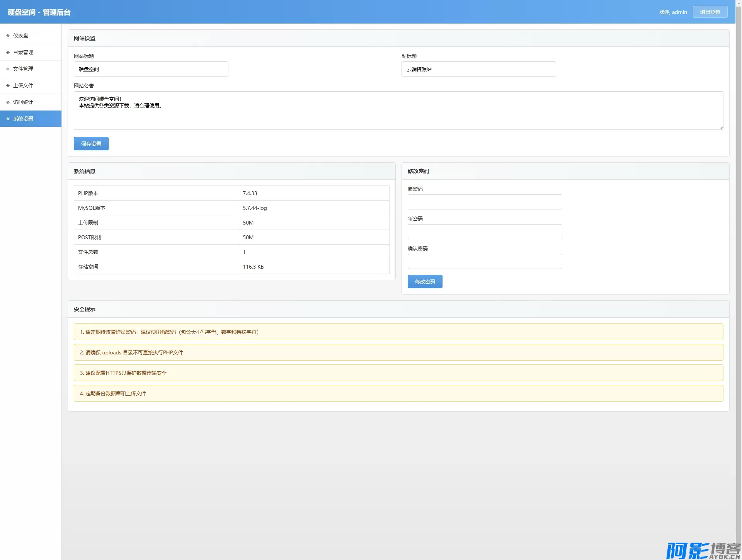Click the diamond icon beside 目录管理
Image resolution: width=742 pixels, height=560 pixels.
pyautogui.click(x=8, y=52)
